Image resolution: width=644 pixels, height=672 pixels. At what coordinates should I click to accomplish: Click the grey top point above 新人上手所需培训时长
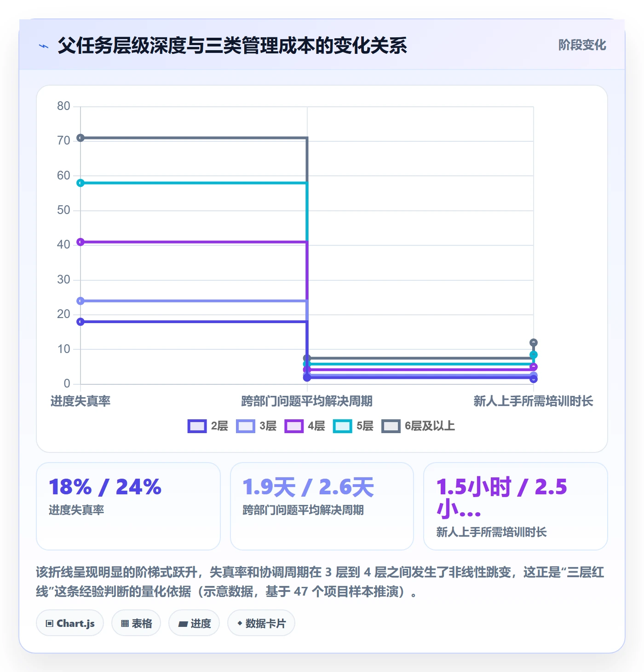(x=534, y=342)
